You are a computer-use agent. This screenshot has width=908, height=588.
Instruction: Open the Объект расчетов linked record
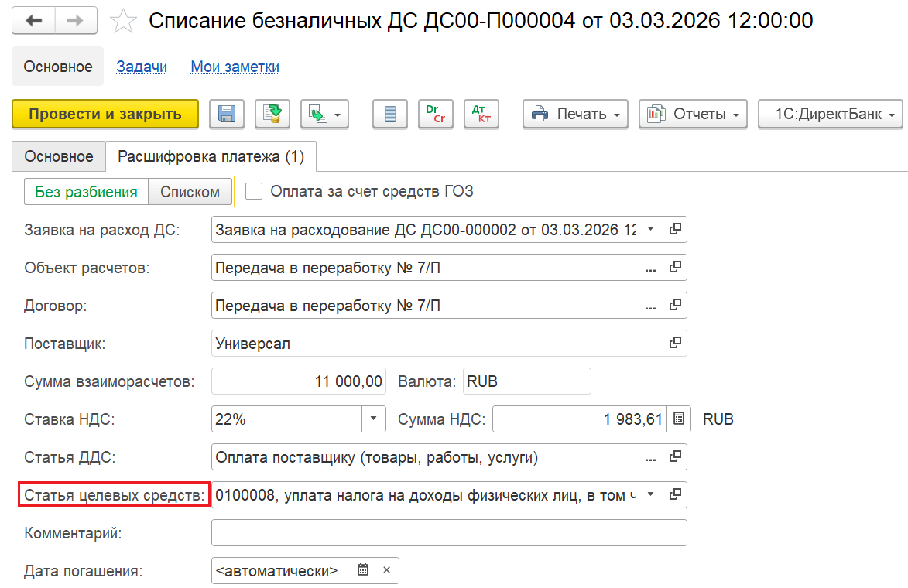tap(675, 268)
